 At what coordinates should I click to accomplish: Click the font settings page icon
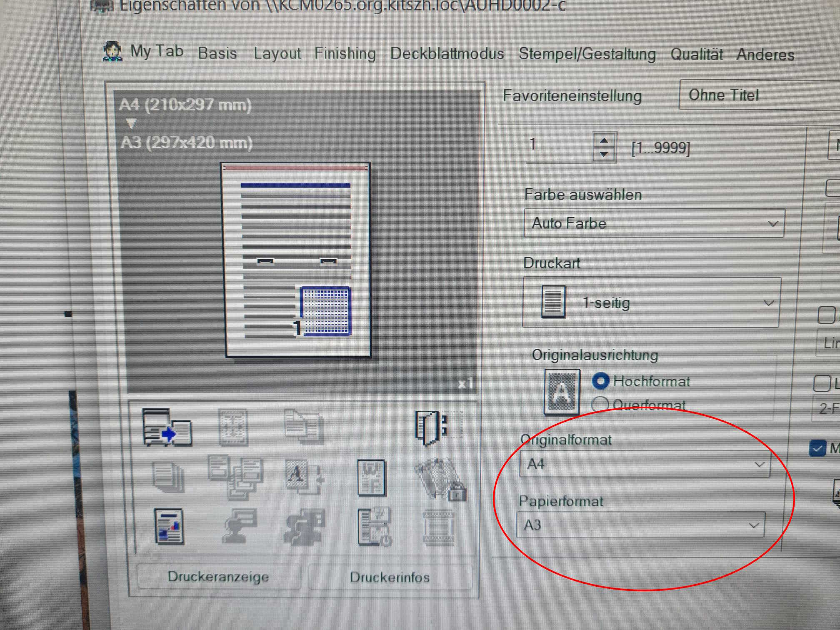pos(371,478)
